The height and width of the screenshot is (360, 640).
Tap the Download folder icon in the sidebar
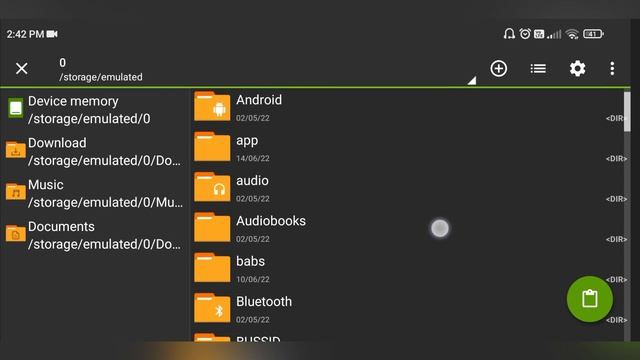[16, 150]
